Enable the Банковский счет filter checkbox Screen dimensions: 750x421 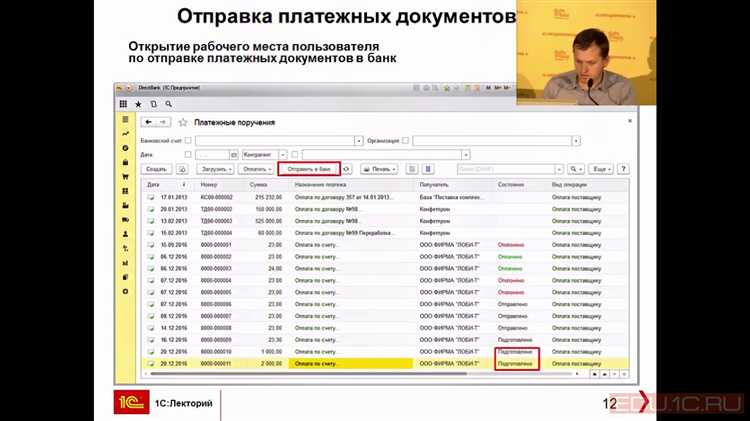tap(188, 141)
